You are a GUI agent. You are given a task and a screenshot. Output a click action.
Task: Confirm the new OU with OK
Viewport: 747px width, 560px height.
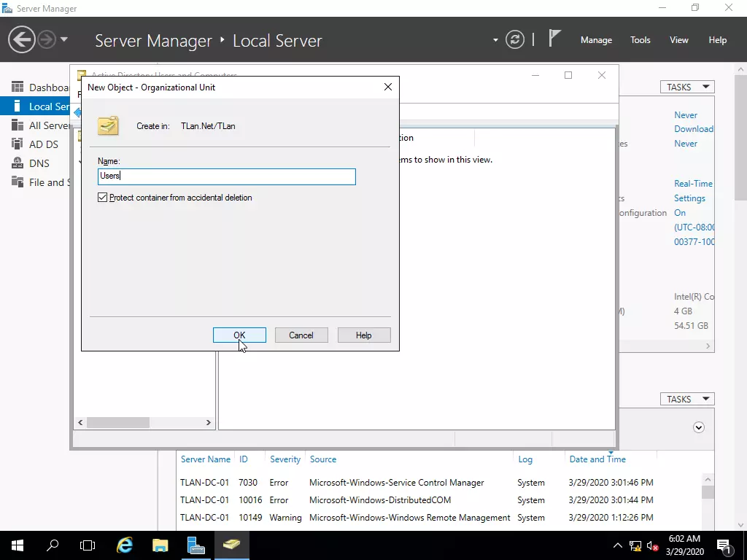(x=239, y=335)
